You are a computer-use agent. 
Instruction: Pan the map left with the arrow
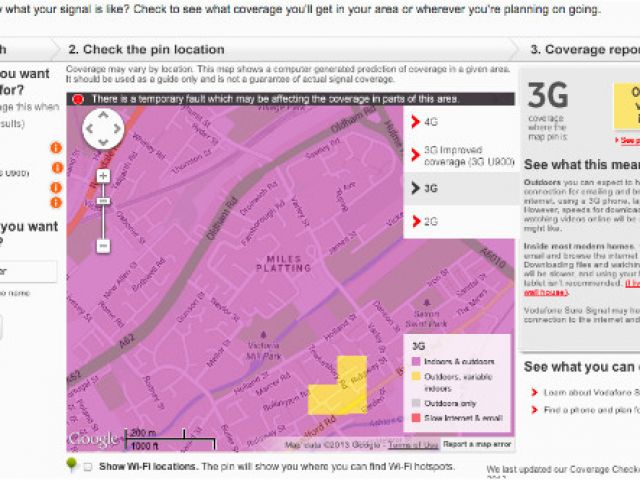coord(89,129)
